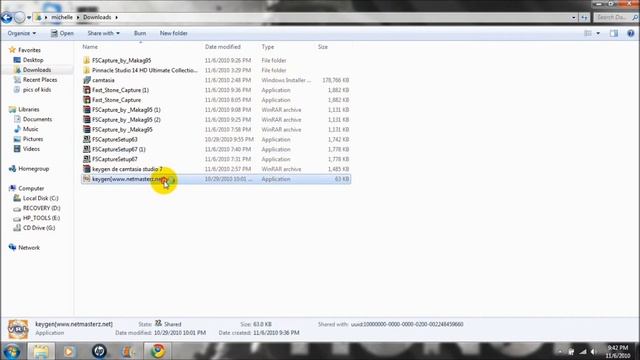Open the HP application from taskbar
Screen dimensions: 640x360
point(99,351)
